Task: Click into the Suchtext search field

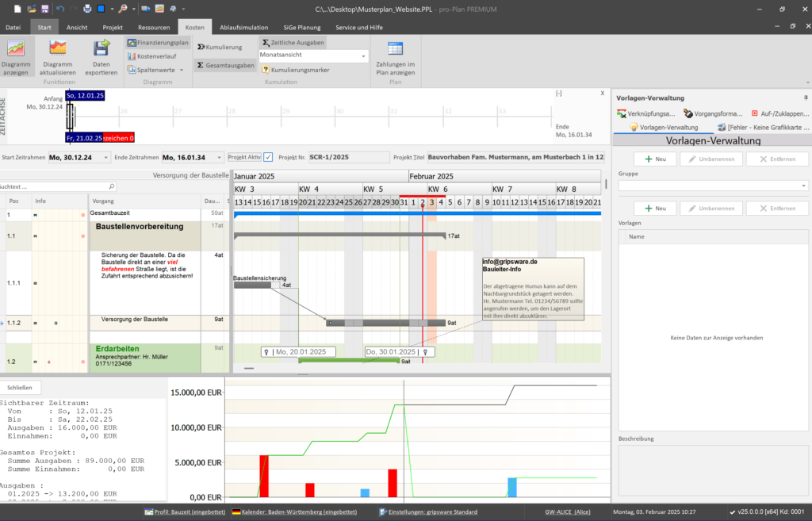Action: pos(56,187)
